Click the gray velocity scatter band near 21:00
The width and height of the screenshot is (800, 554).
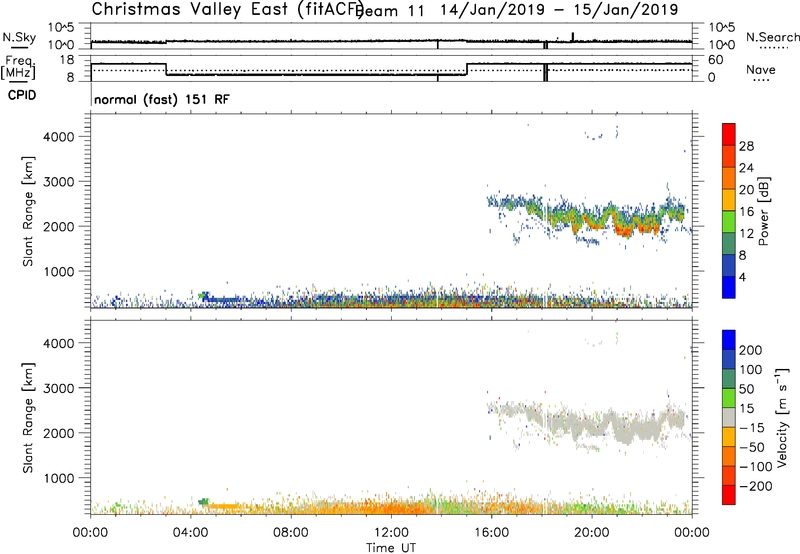tap(623, 431)
